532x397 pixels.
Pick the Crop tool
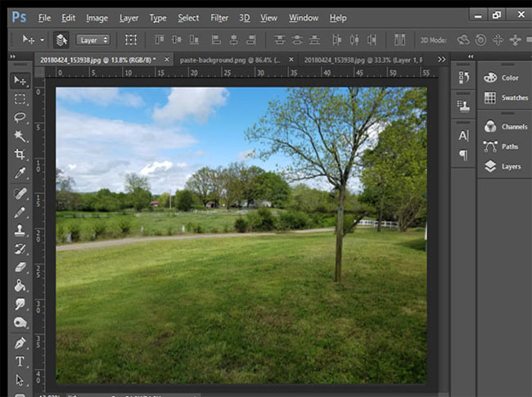pyautogui.click(x=20, y=155)
